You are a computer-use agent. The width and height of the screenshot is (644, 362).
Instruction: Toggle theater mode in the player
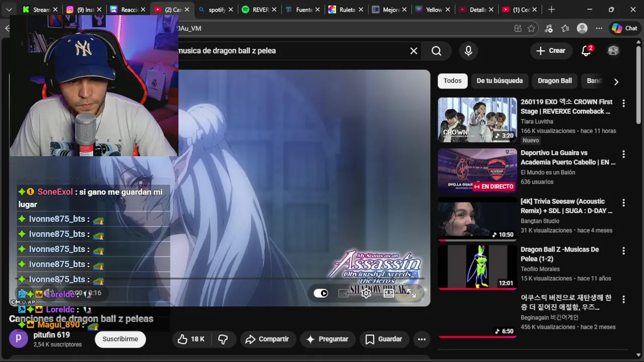pyautogui.click(x=389, y=293)
